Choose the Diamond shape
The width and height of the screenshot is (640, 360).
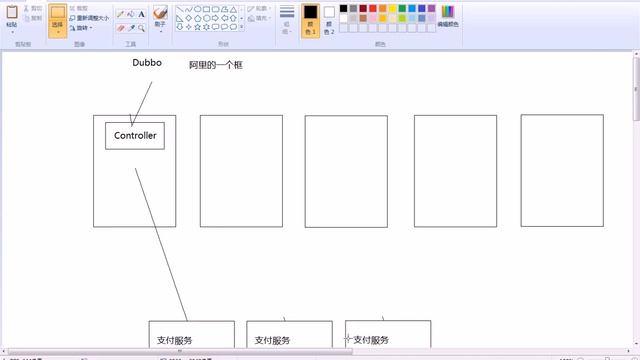[x=189, y=18]
